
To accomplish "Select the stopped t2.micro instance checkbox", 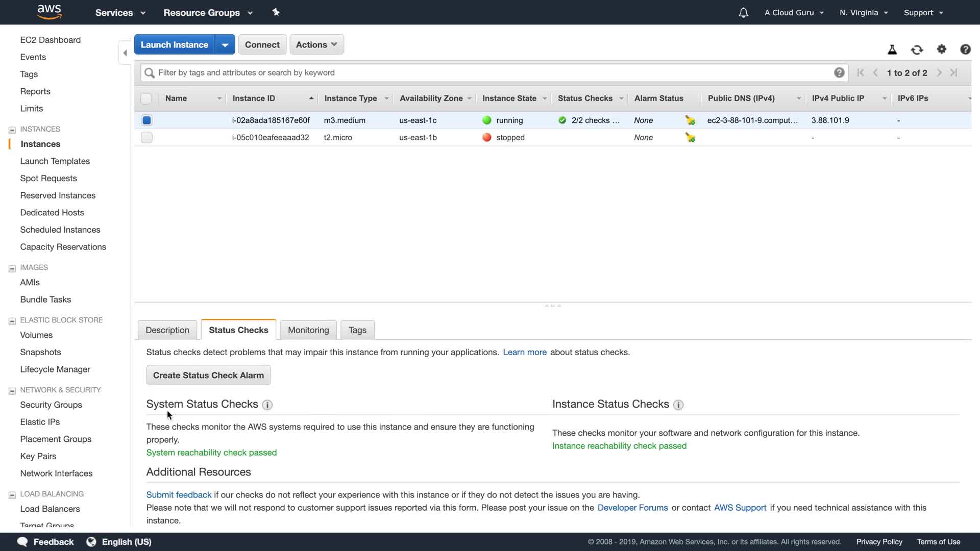I will point(146,138).
